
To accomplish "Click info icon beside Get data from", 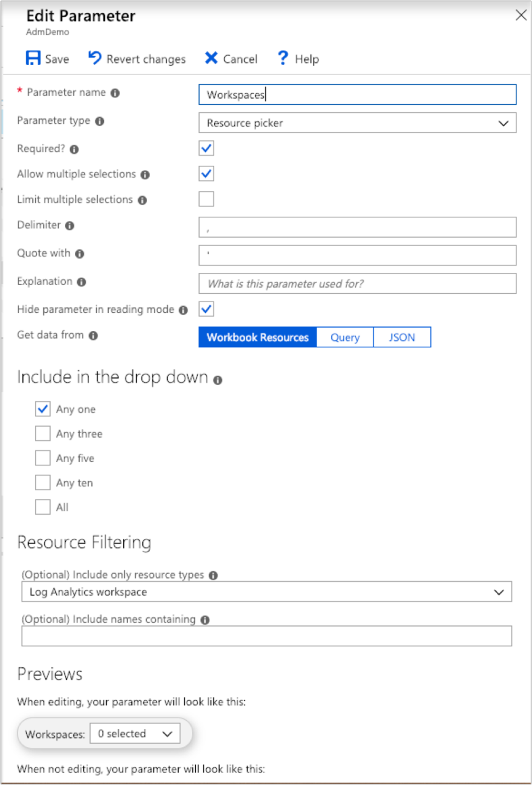I will [x=93, y=335].
